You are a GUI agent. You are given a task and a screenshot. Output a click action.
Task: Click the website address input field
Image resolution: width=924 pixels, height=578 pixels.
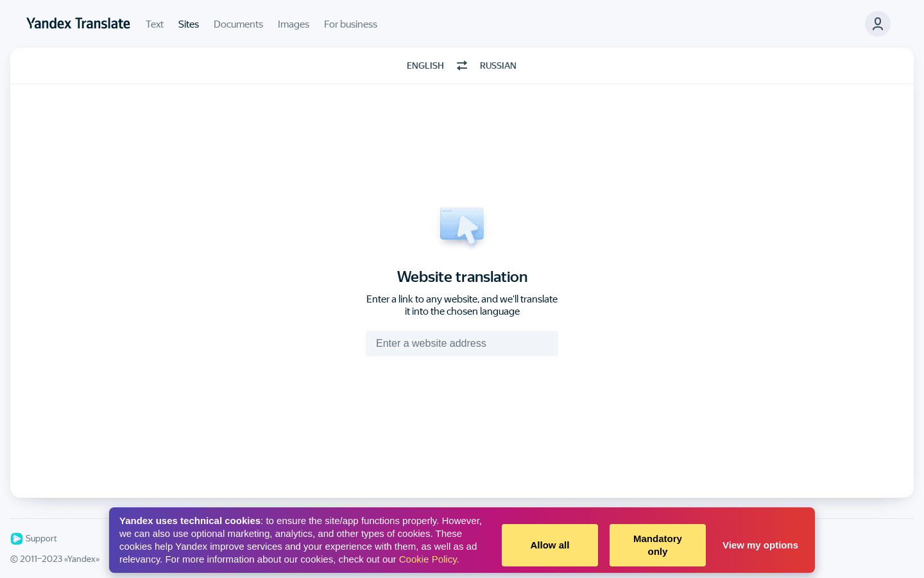point(462,344)
